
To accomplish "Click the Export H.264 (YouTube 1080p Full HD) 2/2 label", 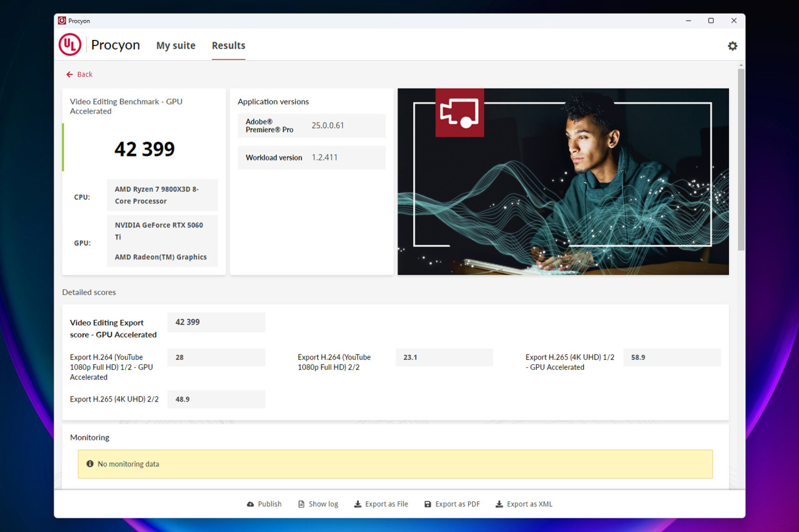I will coord(334,362).
